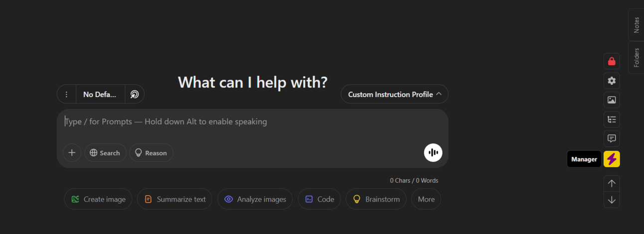This screenshot has width=644, height=234.
Task: Start voice mode with the waveform icon
Action: pos(433,153)
